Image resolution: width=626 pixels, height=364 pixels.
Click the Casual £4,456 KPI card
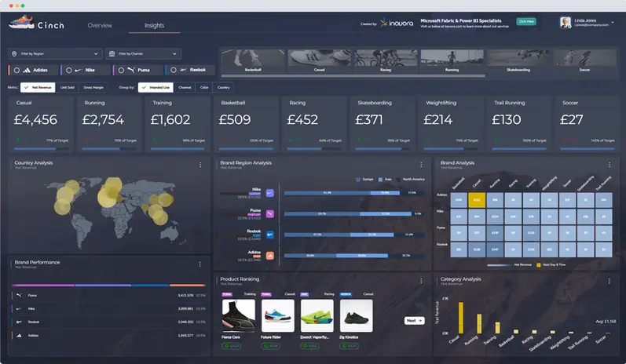41,124
